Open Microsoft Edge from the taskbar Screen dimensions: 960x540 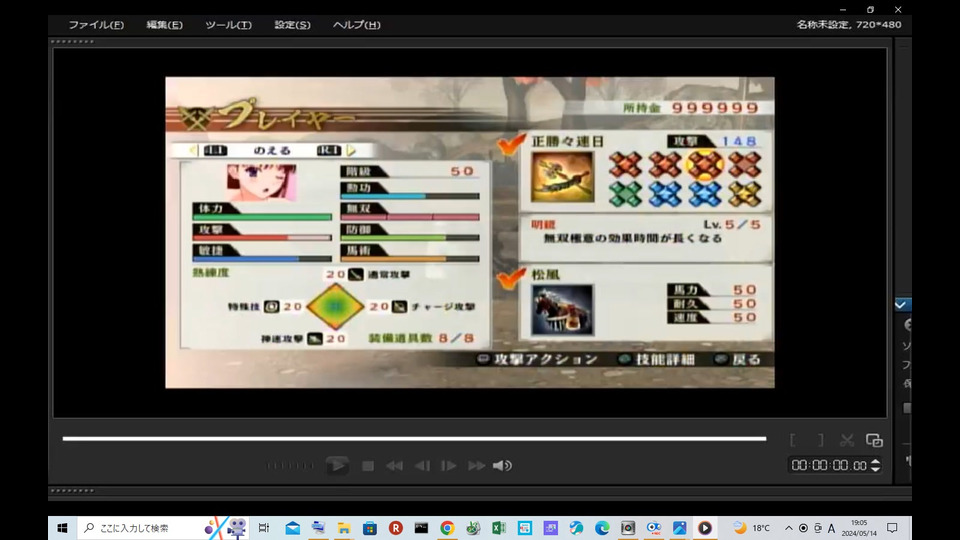coord(602,528)
